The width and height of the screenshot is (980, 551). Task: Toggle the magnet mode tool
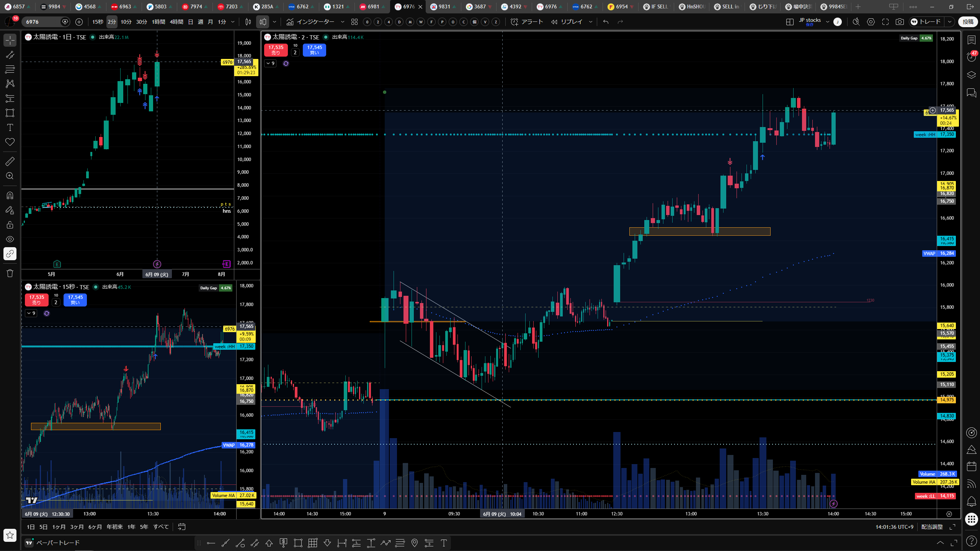[10, 196]
